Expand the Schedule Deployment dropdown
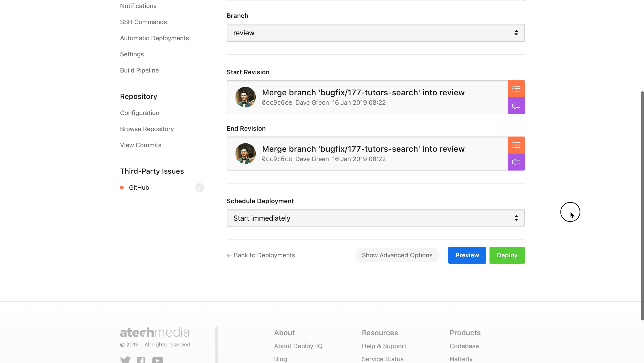This screenshot has width=644, height=363. tap(515, 218)
